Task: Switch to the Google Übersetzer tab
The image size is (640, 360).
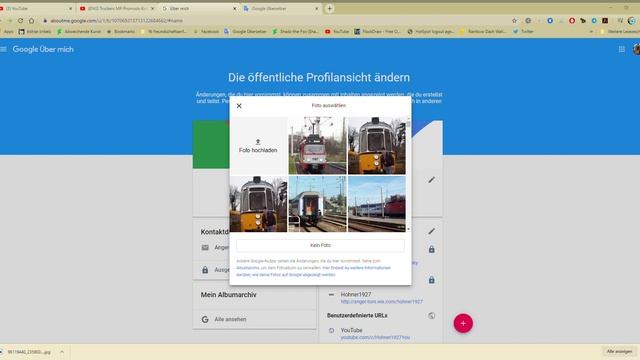Action: click(x=280, y=8)
